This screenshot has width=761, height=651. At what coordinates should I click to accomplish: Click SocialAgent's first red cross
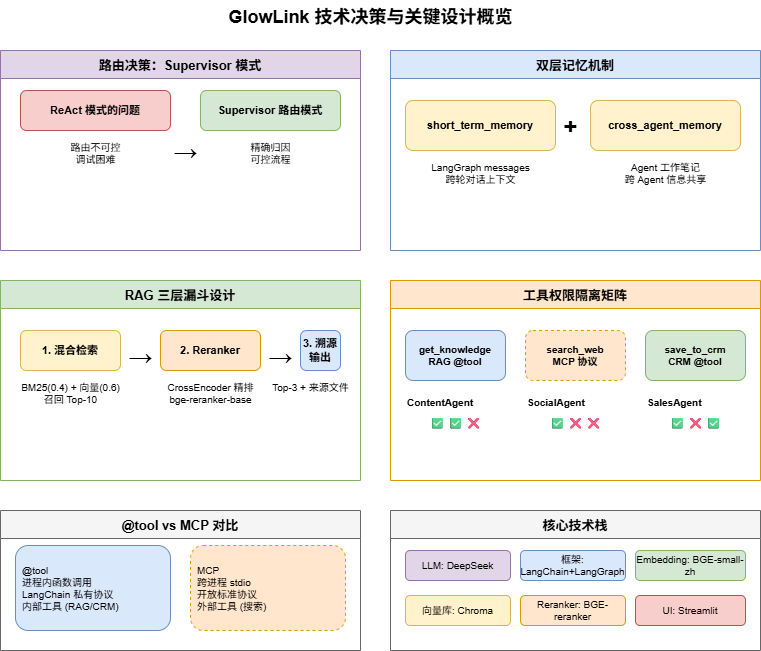click(575, 423)
